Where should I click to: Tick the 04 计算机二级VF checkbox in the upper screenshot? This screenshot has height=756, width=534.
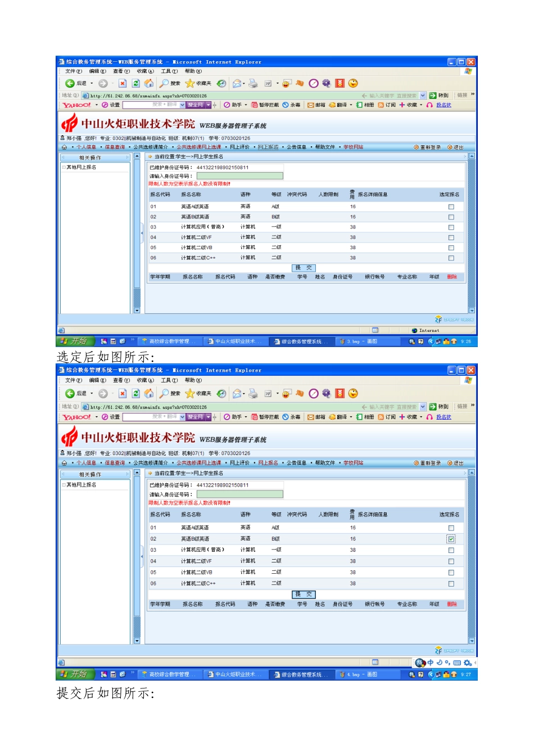451,237
